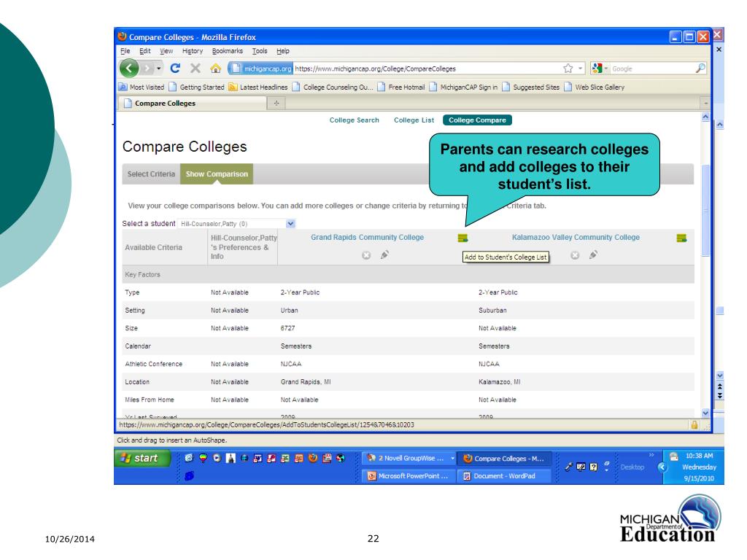Open the Latest Headlines feed bookmark
This screenshot has height=560, width=747.
pos(258,87)
